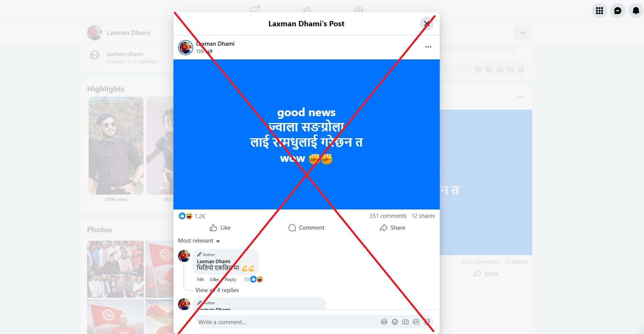Open the 12 shares link

(423, 216)
